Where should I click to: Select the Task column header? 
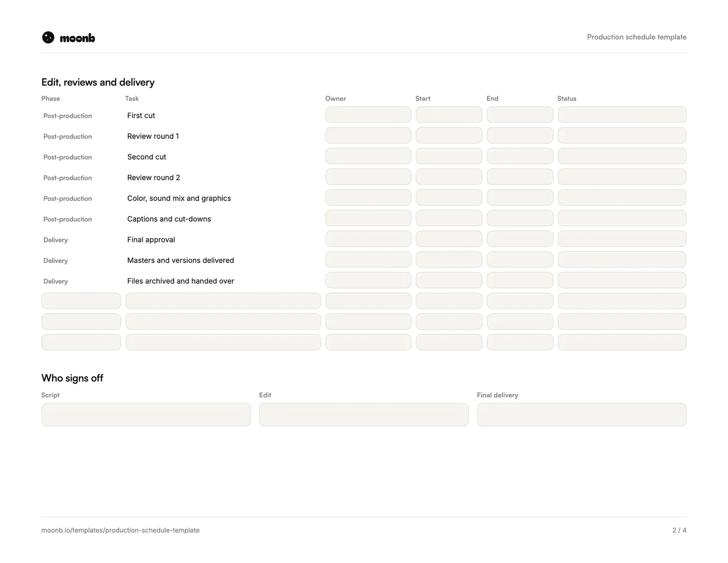click(132, 99)
